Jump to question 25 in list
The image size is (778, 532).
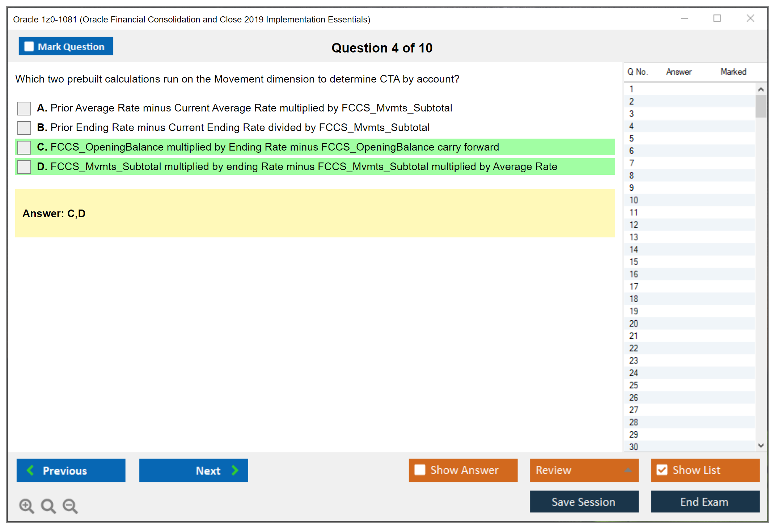[x=634, y=385]
